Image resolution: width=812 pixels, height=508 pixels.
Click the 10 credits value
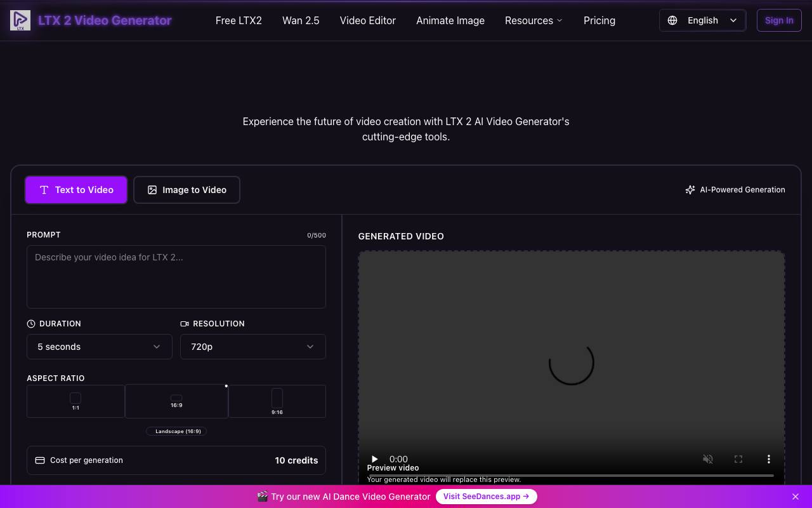pos(296,460)
